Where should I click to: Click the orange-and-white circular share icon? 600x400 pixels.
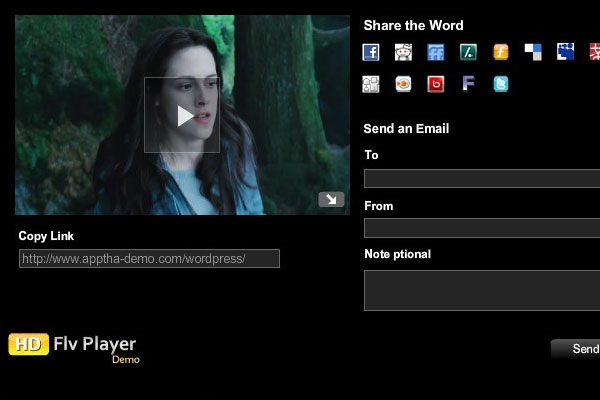(x=403, y=84)
